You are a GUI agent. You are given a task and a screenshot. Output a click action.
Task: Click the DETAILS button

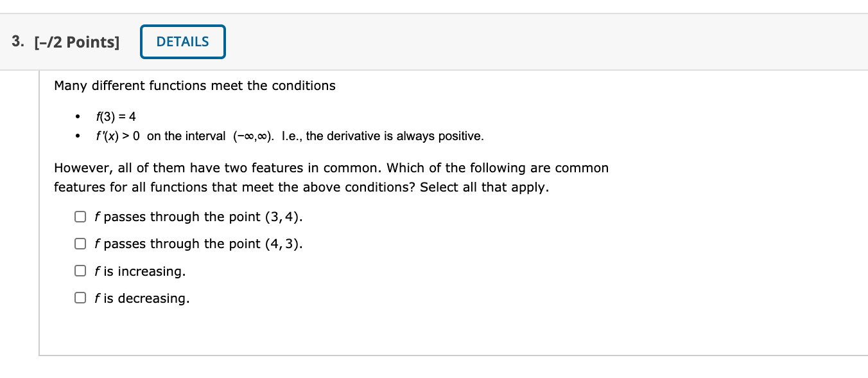pos(182,41)
